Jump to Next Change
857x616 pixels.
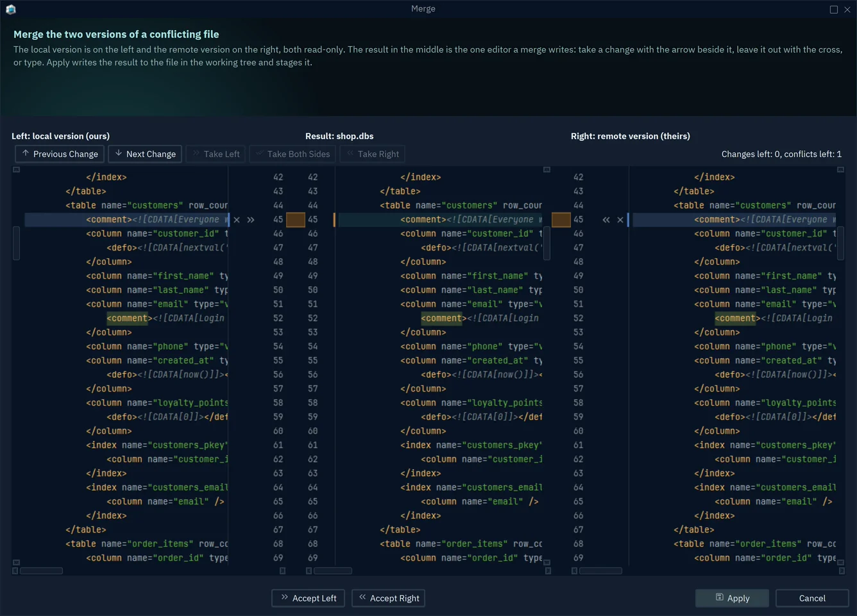145,154
